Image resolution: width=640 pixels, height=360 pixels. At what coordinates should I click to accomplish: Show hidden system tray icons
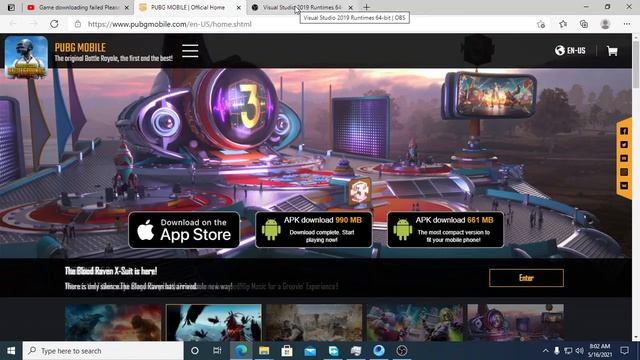(545, 351)
